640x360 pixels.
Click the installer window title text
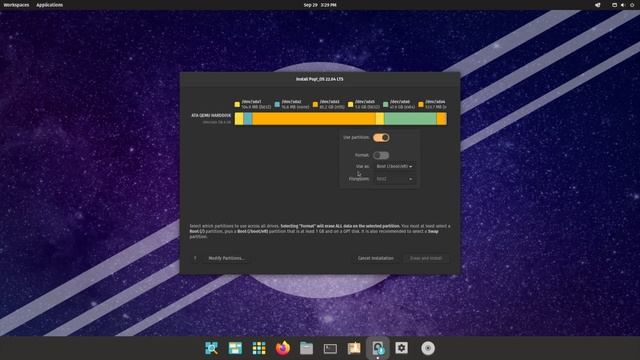[320, 79]
